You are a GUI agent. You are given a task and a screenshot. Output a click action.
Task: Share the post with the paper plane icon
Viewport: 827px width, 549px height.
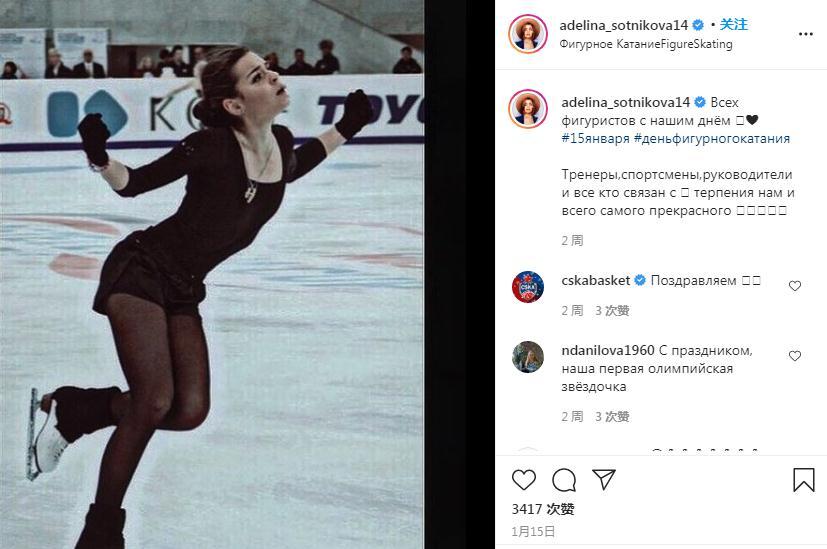click(x=604, y=479)
